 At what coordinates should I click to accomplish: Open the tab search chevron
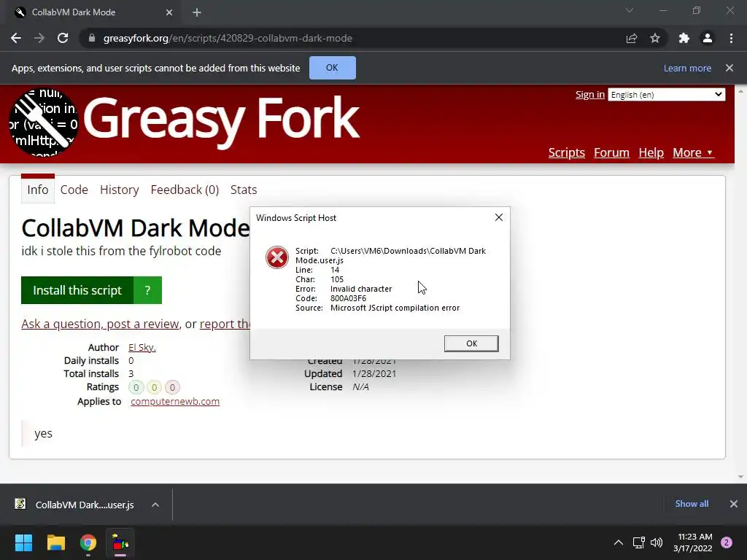(630, 10)
